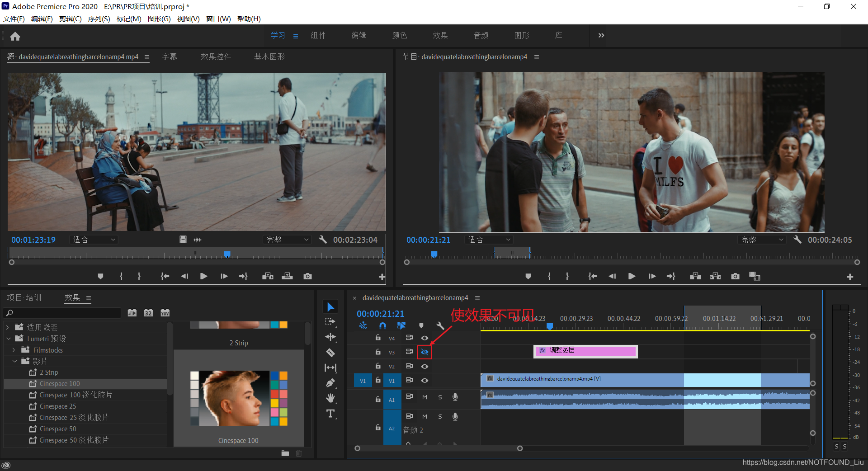The height and width of the screenshot is (471, 868).
Task: Open Comparison View in Program monitor
Action: pyautogui.click(x=755, y=276)
